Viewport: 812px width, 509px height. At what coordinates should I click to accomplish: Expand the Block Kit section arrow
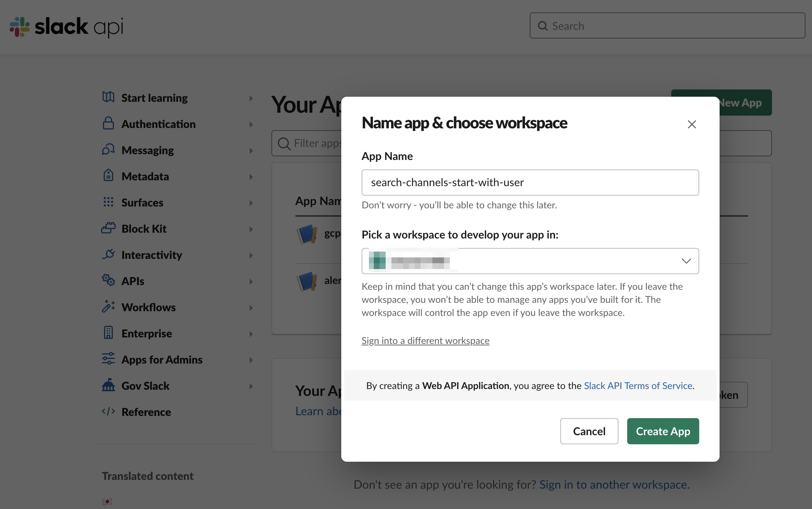click(251, 229)
